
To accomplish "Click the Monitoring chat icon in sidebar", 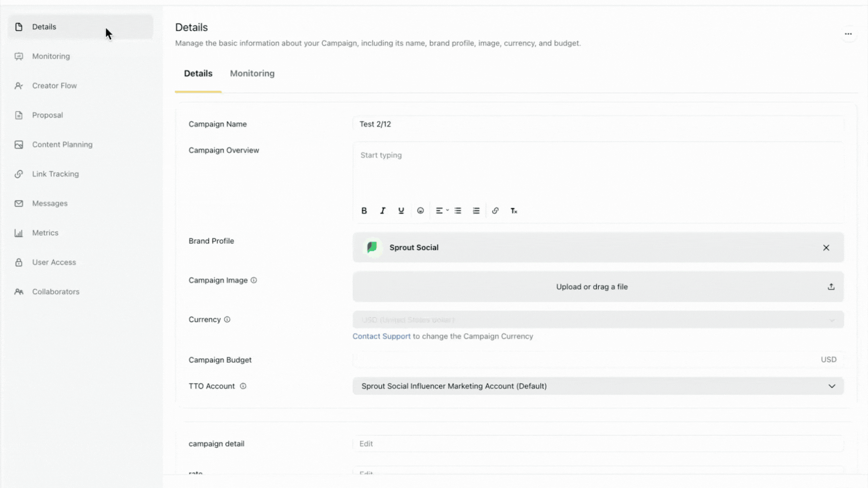I will pos(19,56).
